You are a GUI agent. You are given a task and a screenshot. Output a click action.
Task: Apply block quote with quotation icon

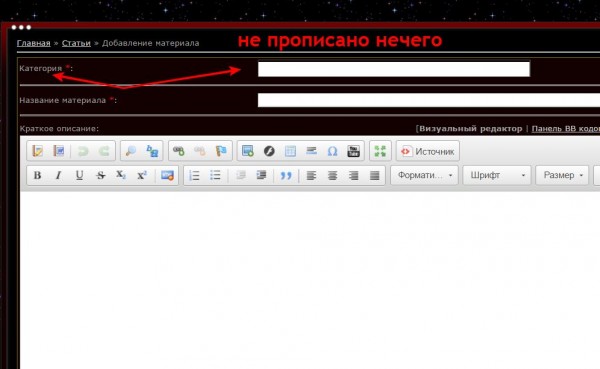tap(286, 175)
